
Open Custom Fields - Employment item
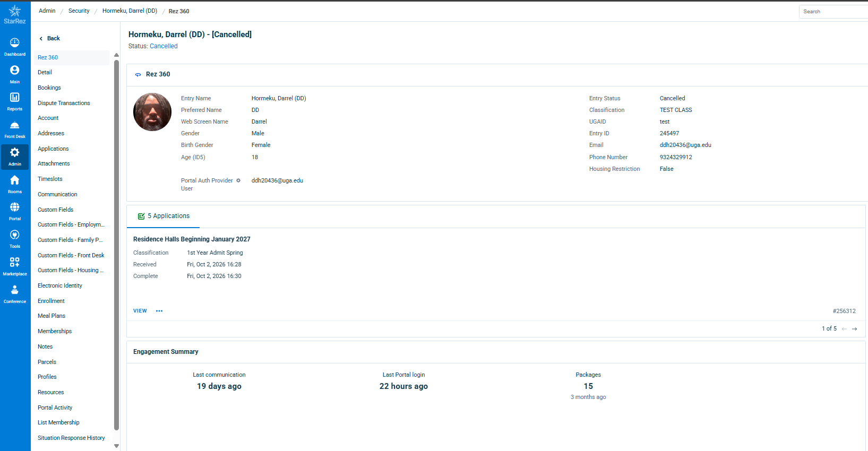(72, 224)
